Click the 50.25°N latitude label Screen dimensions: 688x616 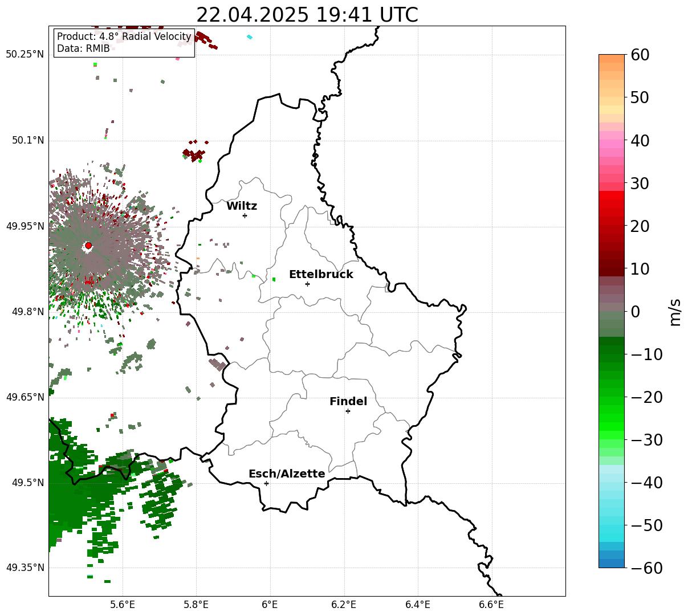(25, 55)
